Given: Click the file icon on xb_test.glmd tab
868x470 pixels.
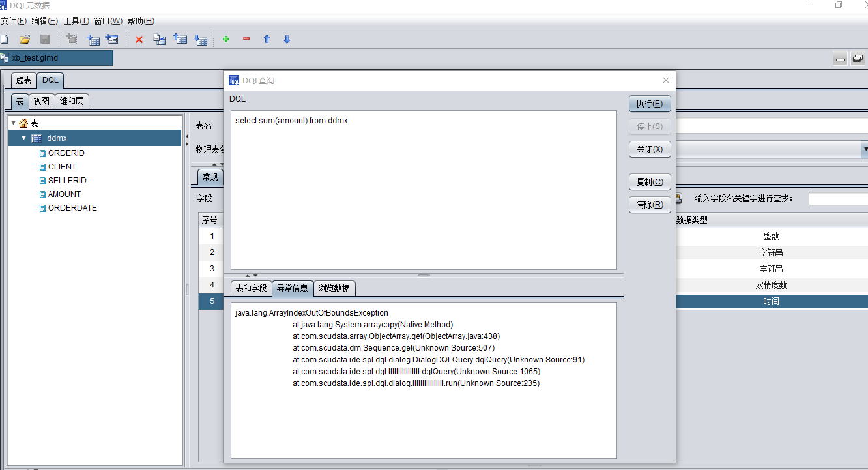Looking at the screenshot, I should 5,58.
